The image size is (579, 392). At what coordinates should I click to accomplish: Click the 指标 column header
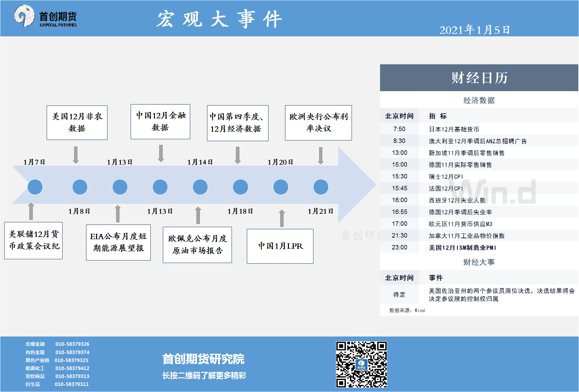tap(437, 116)
